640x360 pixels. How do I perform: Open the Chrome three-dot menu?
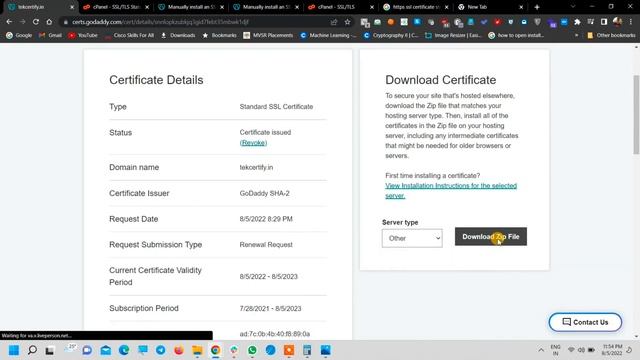click(631, 22)
